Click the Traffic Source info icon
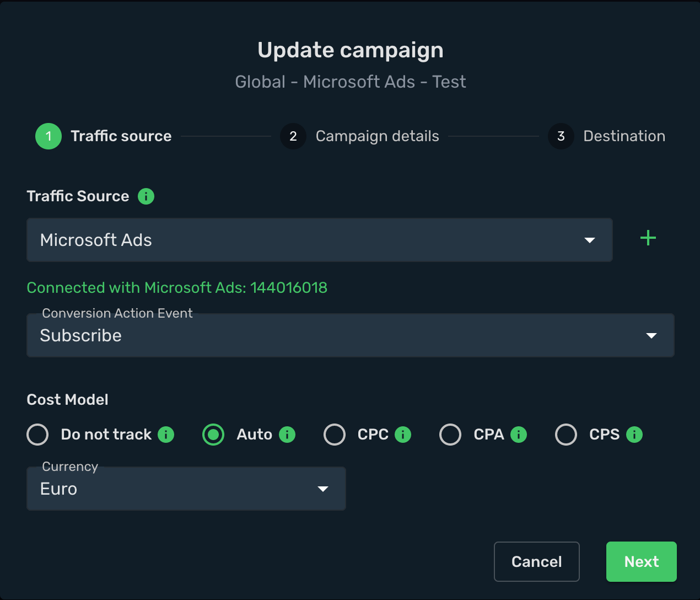Image resolution: width=700 pixels, height=600 pixels. [x=146, y=196]
